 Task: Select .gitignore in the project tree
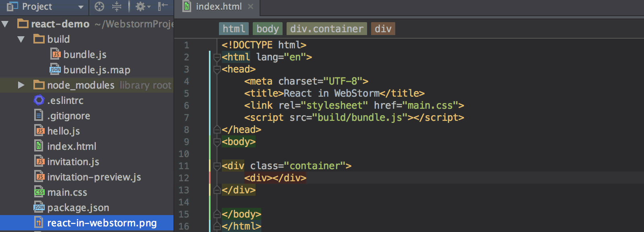tap(69, 116)
